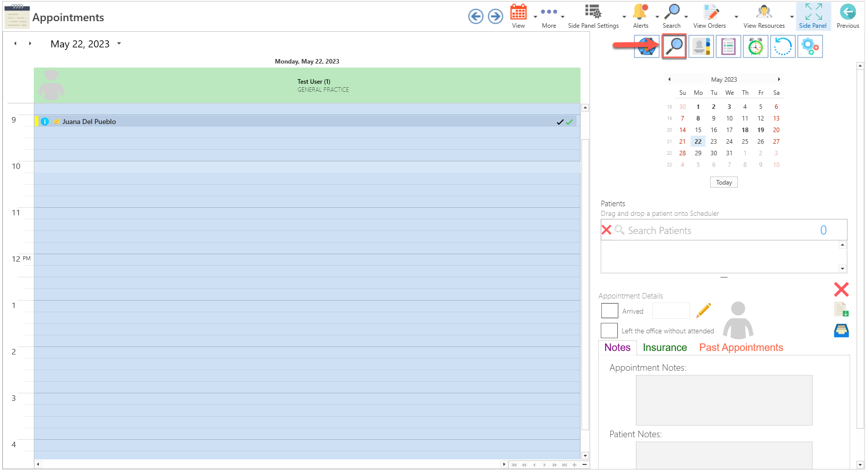Expand the Alerts dropdown arrow

657,17
